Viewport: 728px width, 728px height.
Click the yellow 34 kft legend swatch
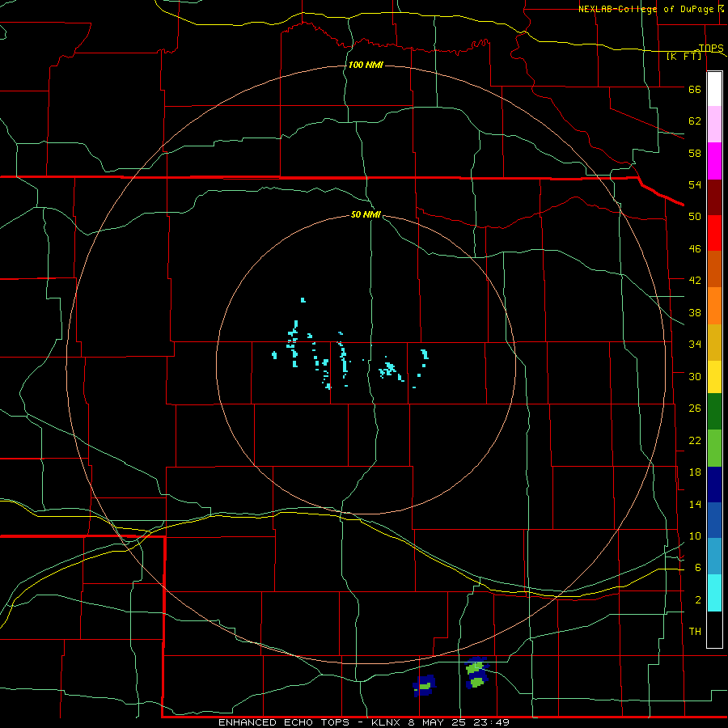tap(714, 376)
